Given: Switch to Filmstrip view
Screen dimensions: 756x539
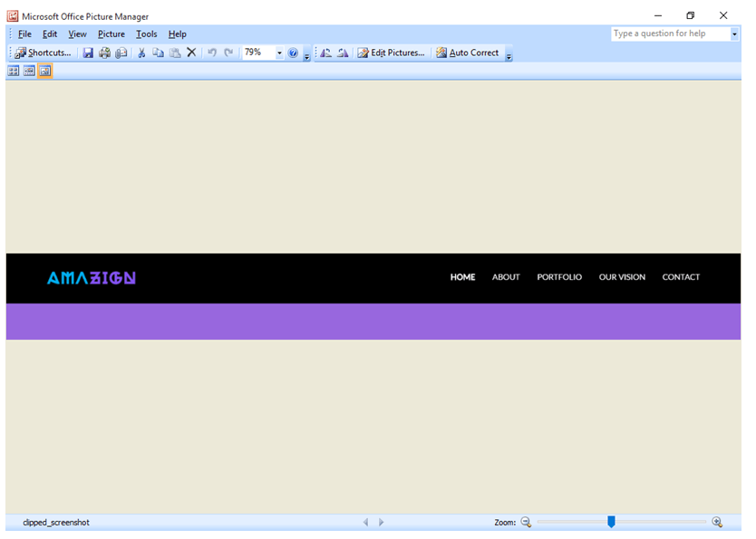Looking at the screenshot, I should tap(28, 71).
